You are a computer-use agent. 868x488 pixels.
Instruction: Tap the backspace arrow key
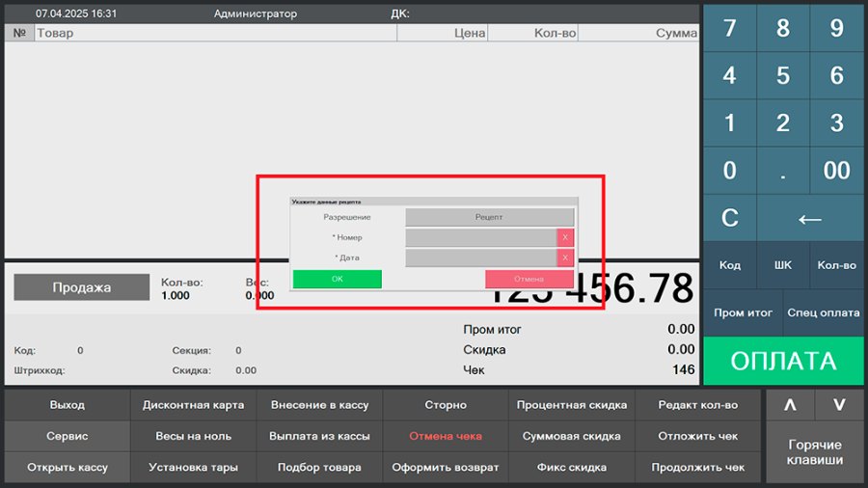pos(810,218)
